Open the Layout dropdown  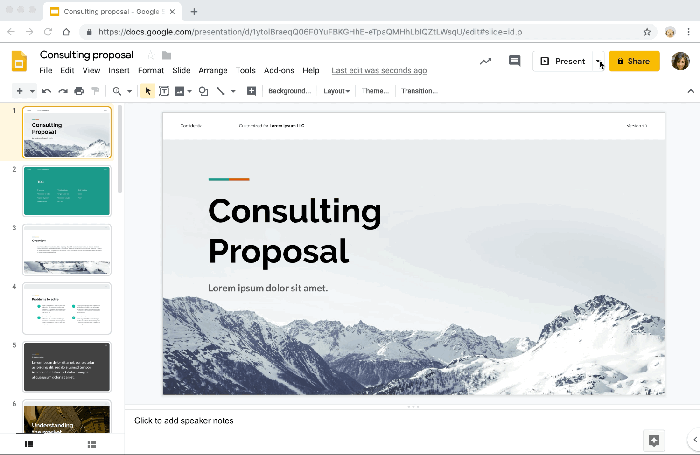point(336,91)
